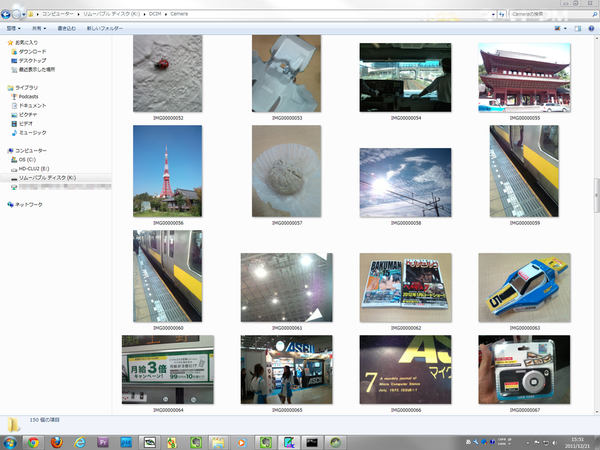Select the packaged toy camera photo IMG00000067

[x=524, y=370]
